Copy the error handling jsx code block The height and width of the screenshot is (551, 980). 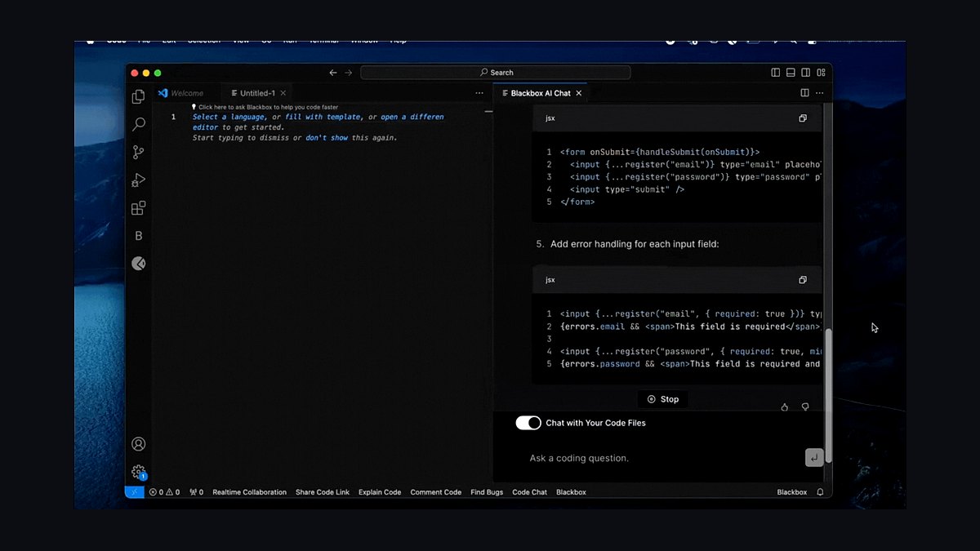click(803, 280)
